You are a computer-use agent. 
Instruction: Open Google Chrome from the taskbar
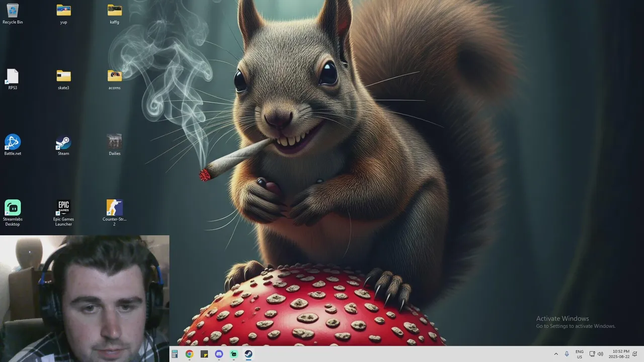189,354
